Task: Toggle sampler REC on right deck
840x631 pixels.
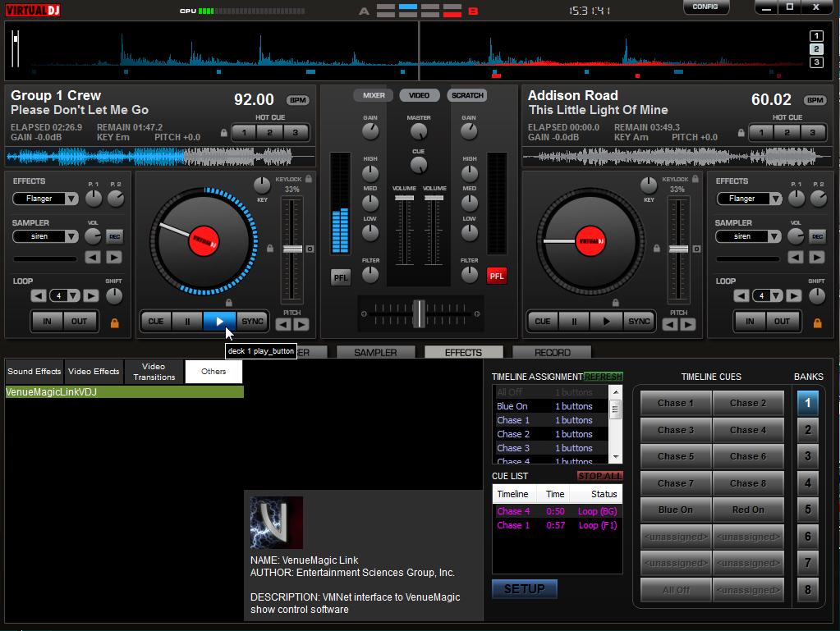Action: [818, 236]
